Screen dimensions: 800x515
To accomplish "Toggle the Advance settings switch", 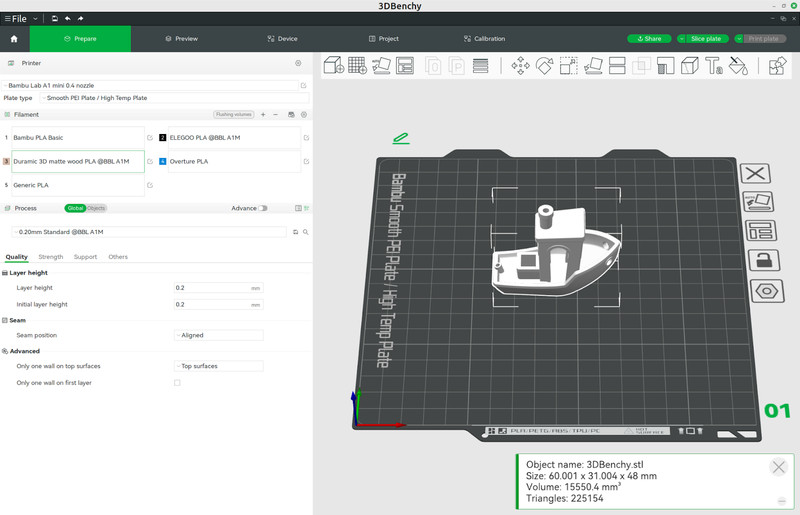I will (263, 208).
